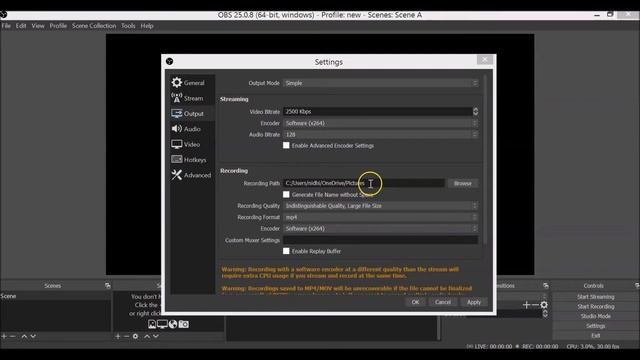Click the OBS logo in Settings title bar
Viewport: 640px width, 360px height.
pos(170,62)
